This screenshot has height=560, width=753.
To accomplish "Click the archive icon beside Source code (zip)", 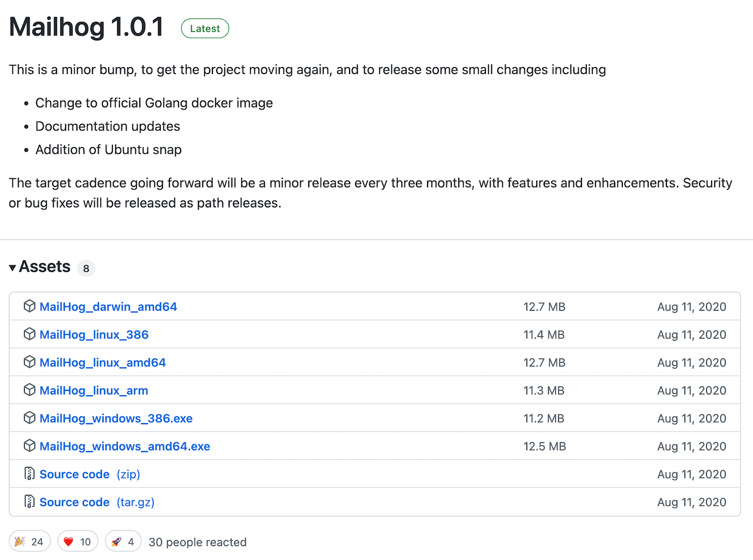I will click(x=30, y=473).
